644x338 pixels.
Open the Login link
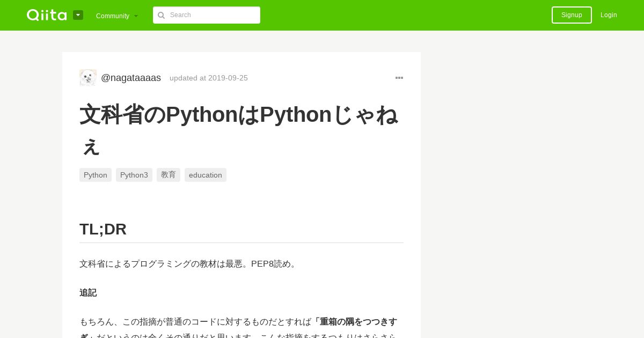609,15
